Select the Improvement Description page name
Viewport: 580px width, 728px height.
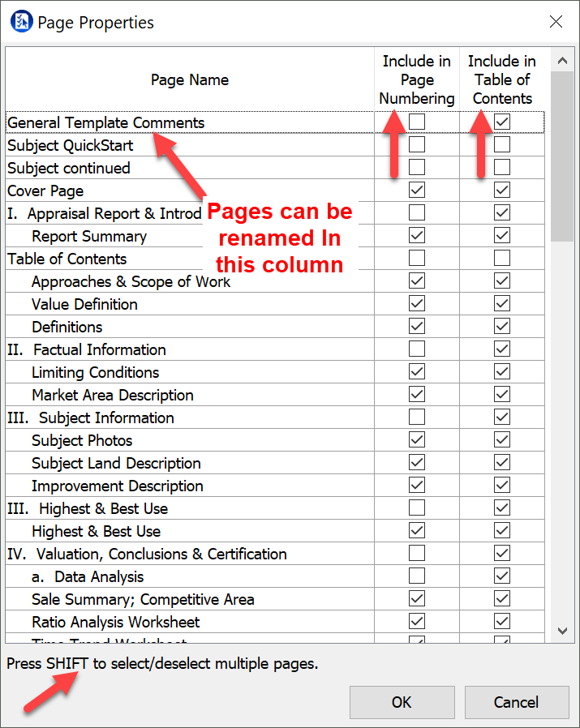click(117, 486)
